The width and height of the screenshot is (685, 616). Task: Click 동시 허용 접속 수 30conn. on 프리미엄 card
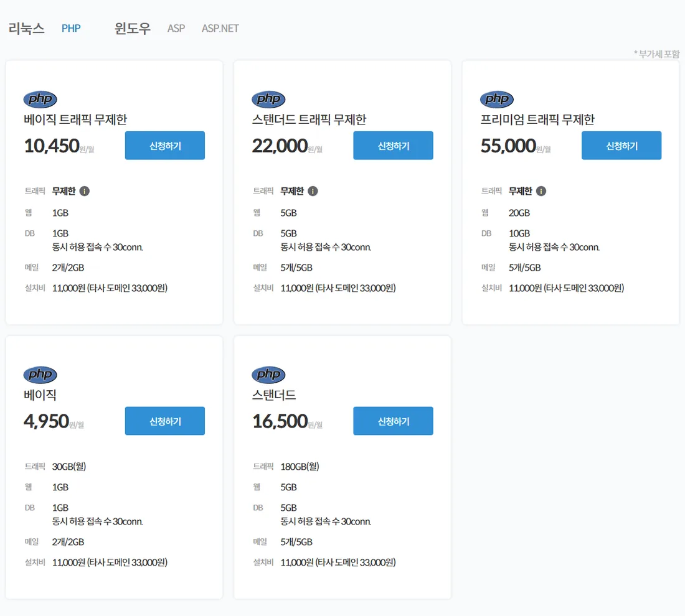pyautogui.click(x=554, y=247)
